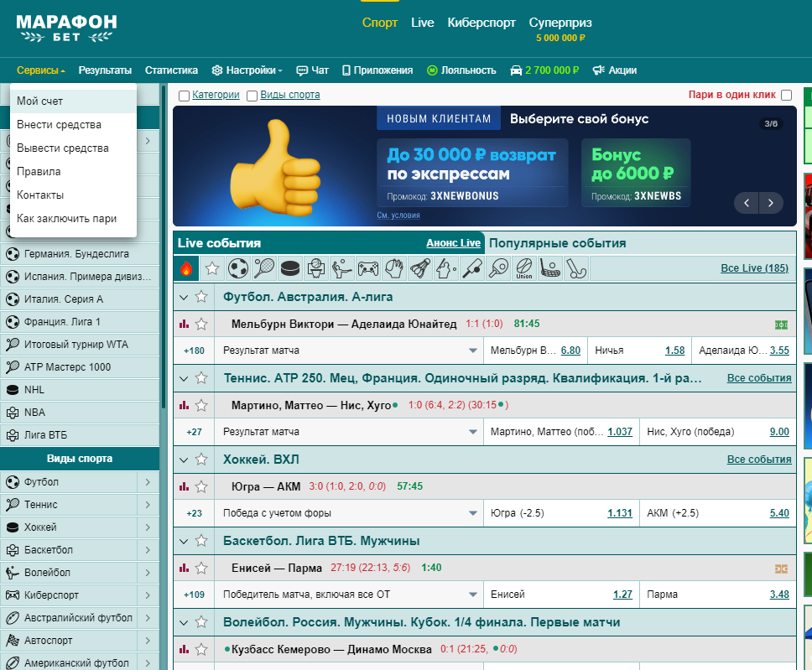
Task: Filter live events by tennis racket icon
Action: point(264,268)
